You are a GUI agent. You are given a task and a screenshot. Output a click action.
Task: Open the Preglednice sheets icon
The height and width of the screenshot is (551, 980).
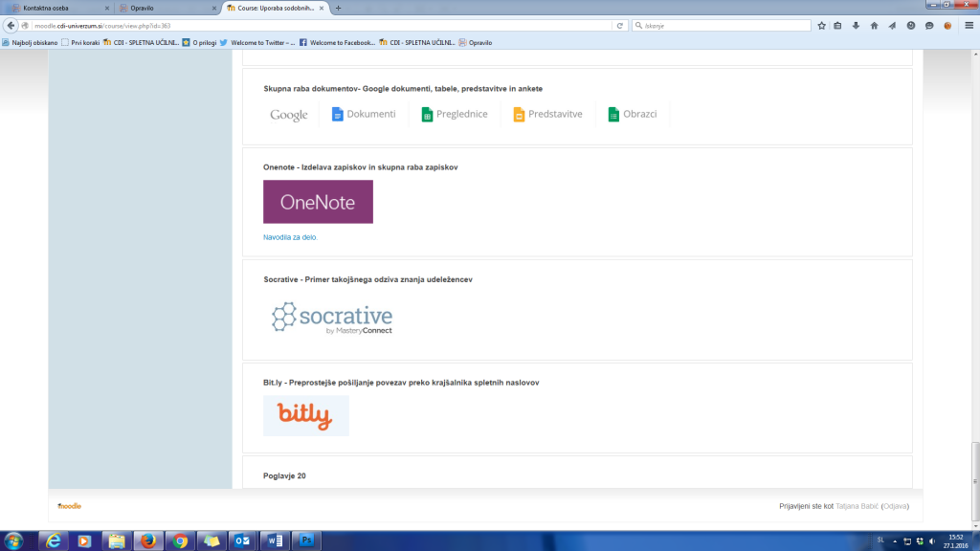[x=455, y=114]
